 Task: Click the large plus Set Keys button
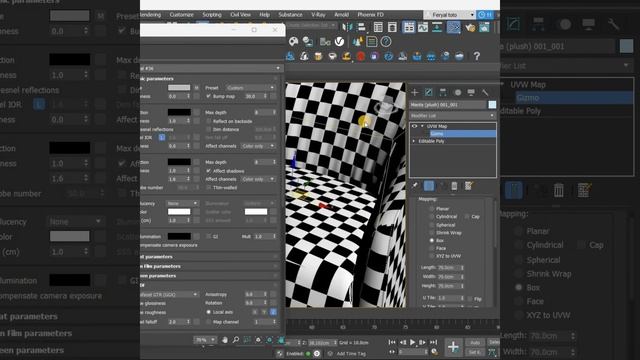click(x=453, y=347)
